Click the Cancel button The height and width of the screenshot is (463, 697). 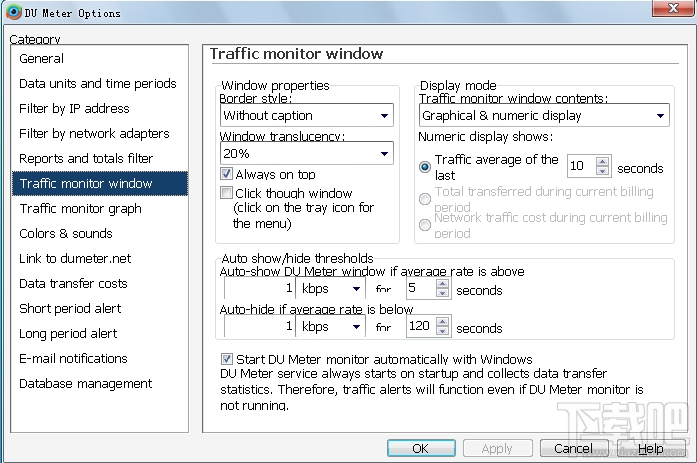(x=574, y=448)
